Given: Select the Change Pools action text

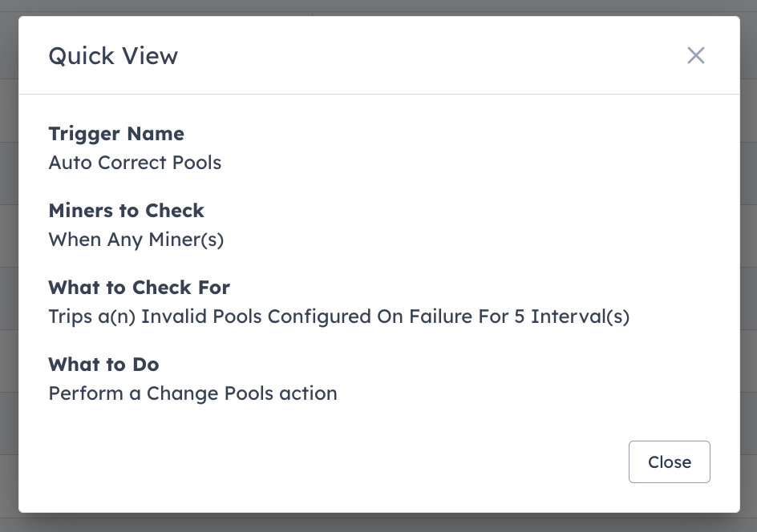Looking at the screenshot, I should click(x=192, y=393).
